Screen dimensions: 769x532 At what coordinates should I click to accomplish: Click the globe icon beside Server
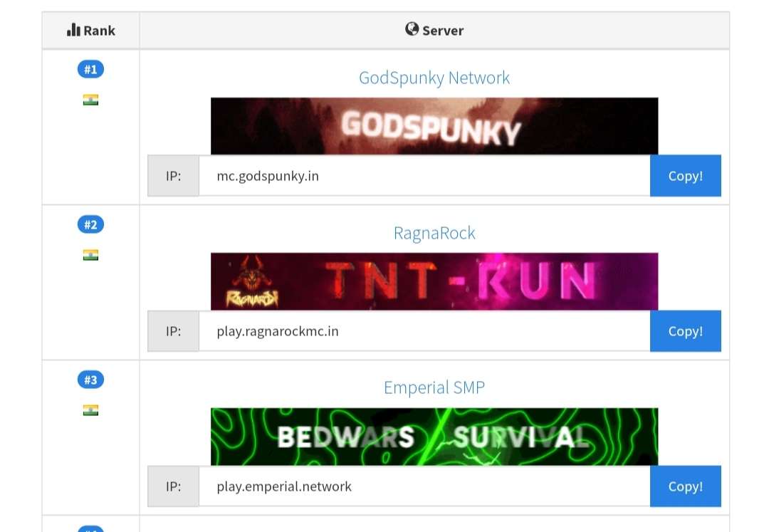tap(412, 29)
